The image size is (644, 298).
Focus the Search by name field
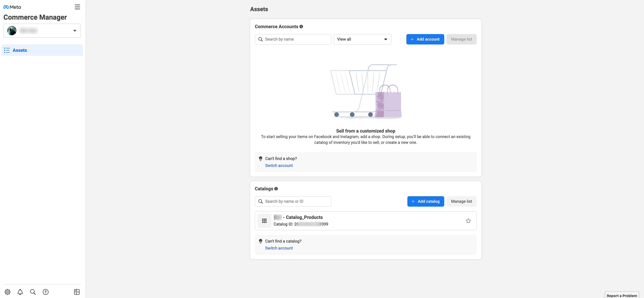(x=293, y=39)
